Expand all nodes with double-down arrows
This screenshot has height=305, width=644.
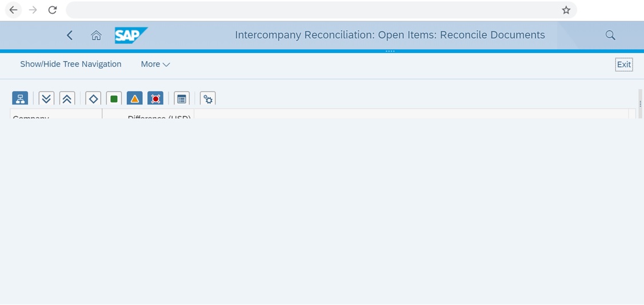coord(46,99)
